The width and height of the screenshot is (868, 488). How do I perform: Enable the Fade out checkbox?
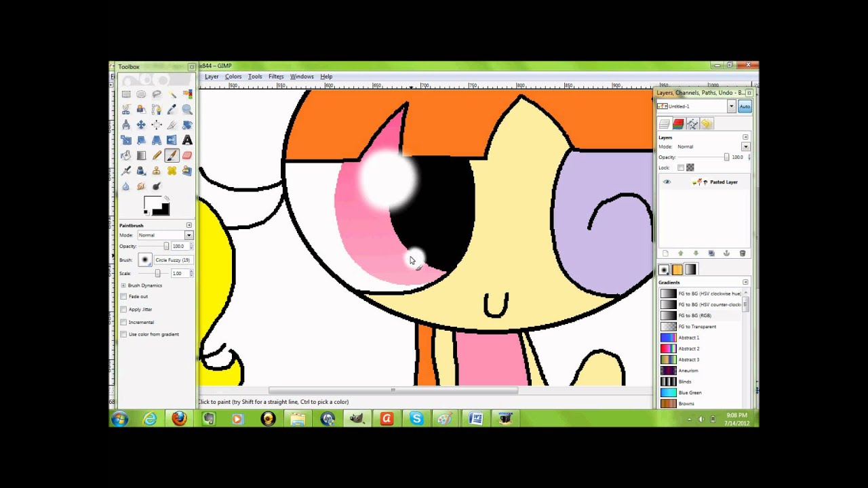click(x=123, y=296)
